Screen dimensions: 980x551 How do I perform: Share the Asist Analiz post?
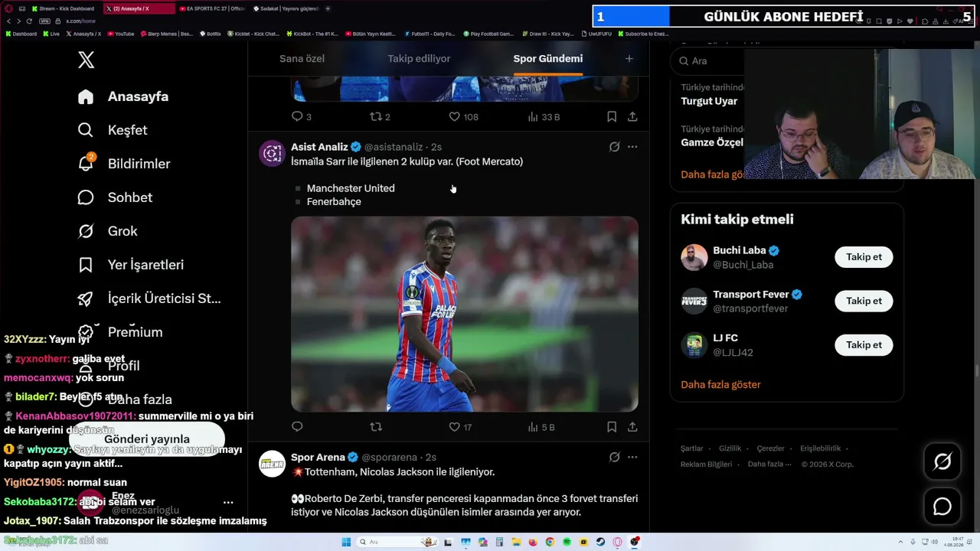[632, 427]
